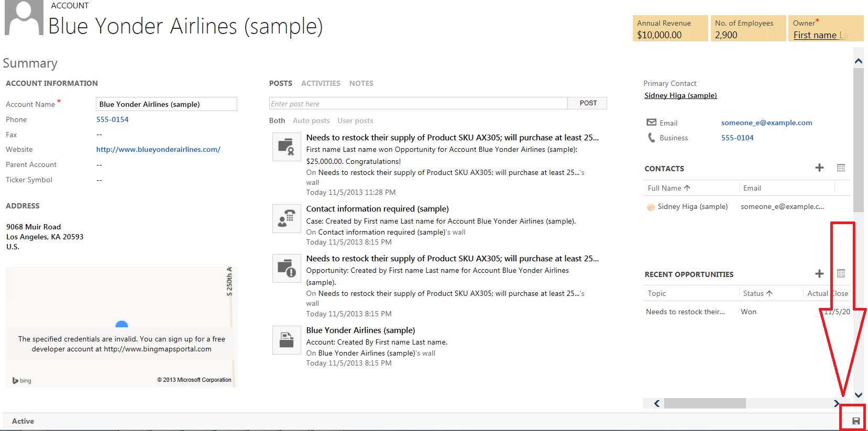Click the account profile picture icon
This screenshot has width=868, height=431.
click(24, 18)
